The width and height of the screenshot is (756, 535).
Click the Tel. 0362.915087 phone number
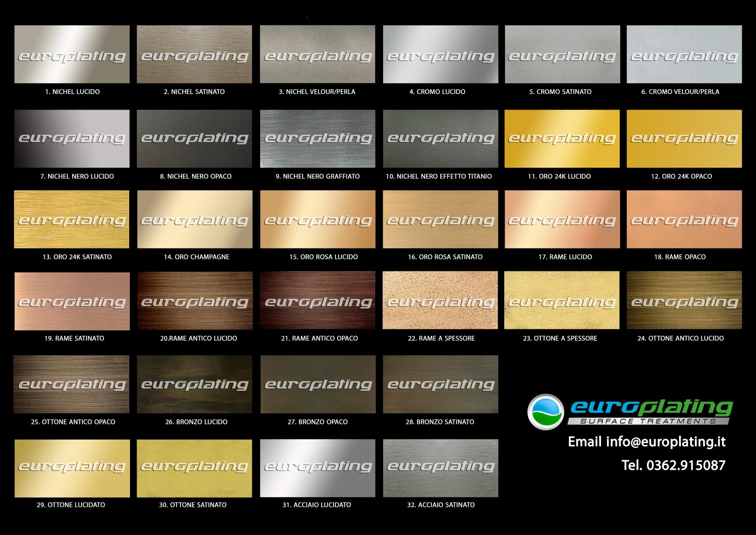(673, 465)
